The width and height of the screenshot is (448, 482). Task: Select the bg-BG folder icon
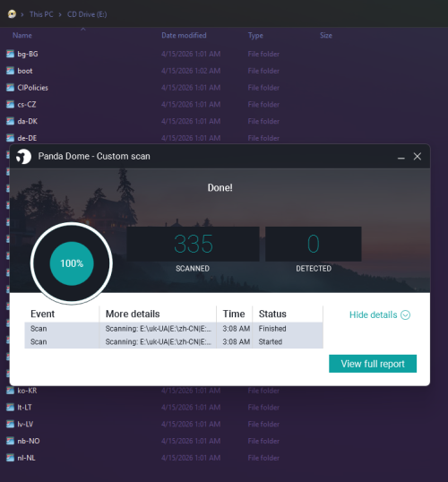point(10,54)
